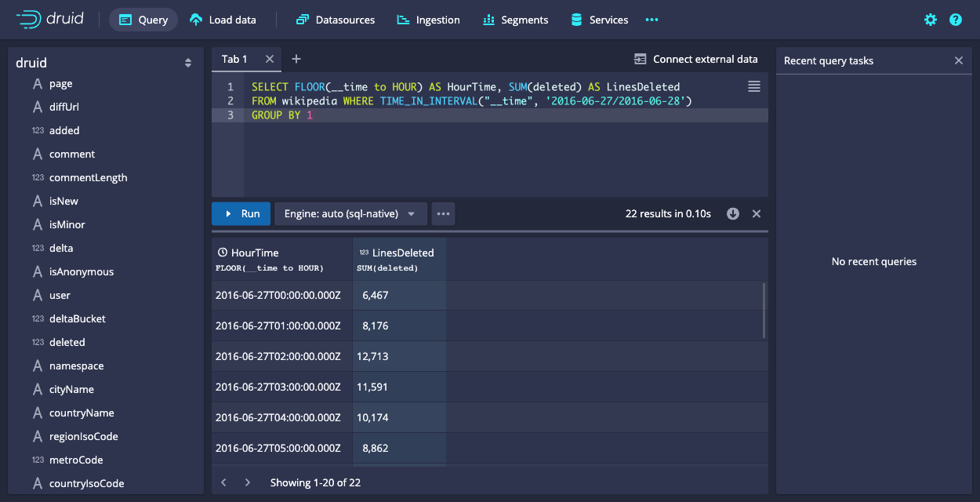Click the Druid logo in header
The width and height of the screenshot is (980, 502).
(x=49, y=20)
